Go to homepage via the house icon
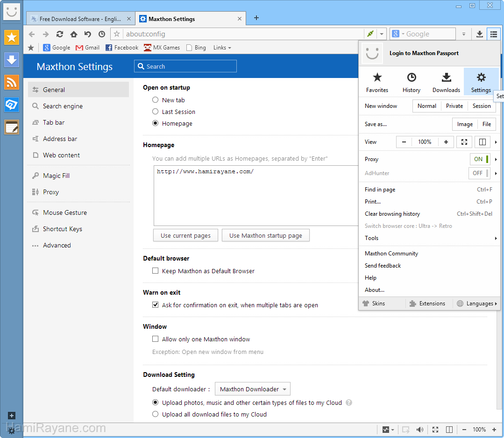 (74, 34)
